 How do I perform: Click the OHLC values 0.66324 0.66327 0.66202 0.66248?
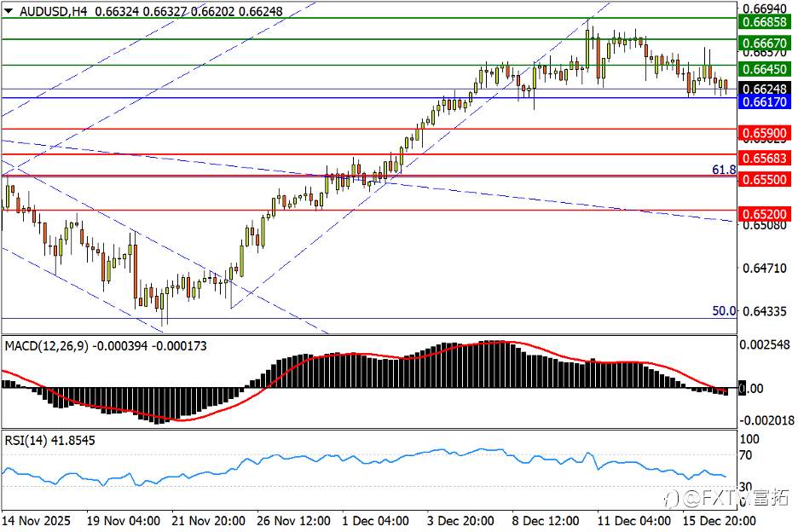click(188, 11)
